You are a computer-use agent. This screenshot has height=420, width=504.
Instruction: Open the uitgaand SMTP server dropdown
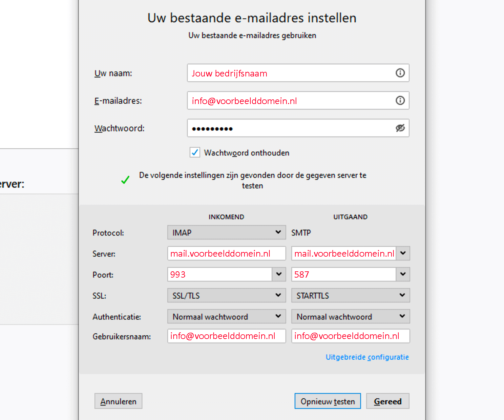click(x=403, y=253)
